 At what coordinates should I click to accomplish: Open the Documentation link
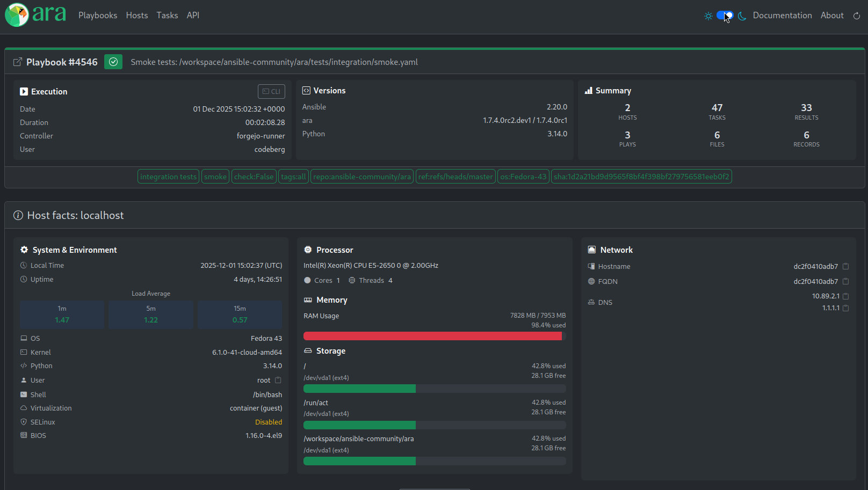click(x=782, y=15)
